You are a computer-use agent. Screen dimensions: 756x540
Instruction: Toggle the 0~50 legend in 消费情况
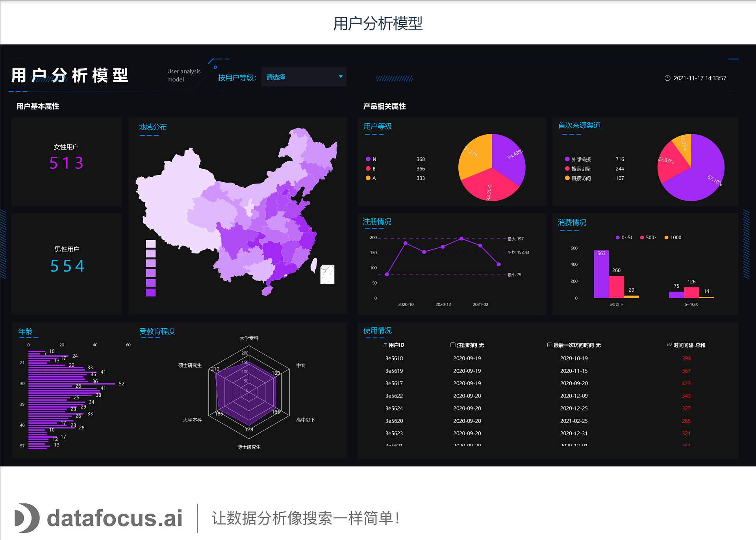coord(624,237)
